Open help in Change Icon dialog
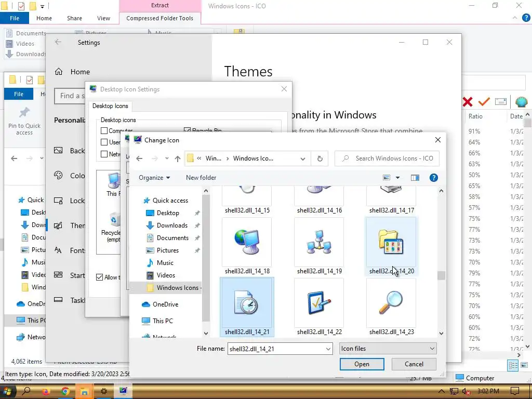This screenshot has height=399, width=532. (434, 178)
